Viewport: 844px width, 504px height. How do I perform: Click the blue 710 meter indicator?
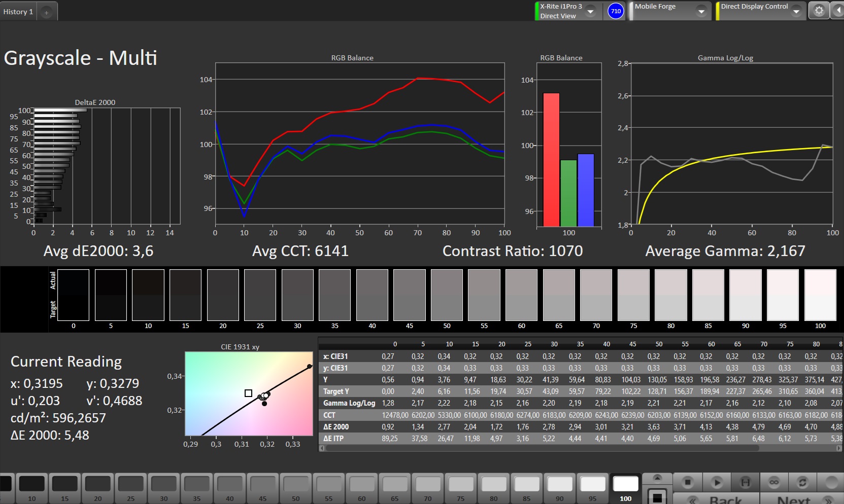[x=616, y=11]
